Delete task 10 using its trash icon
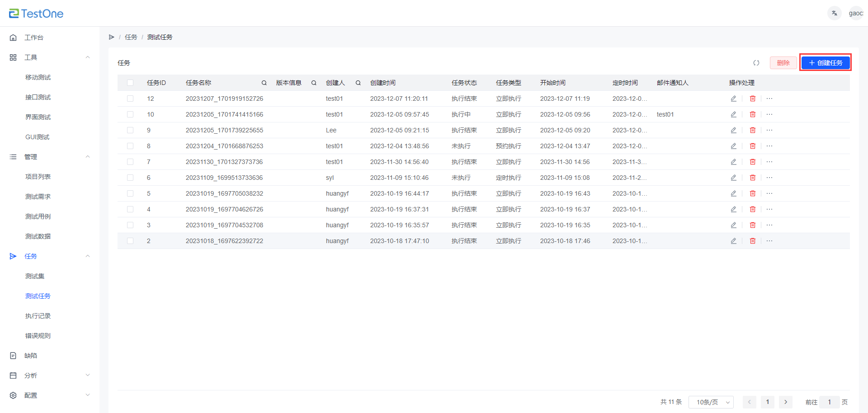This screenshot has height=413, width=868. tap(752, 114)
